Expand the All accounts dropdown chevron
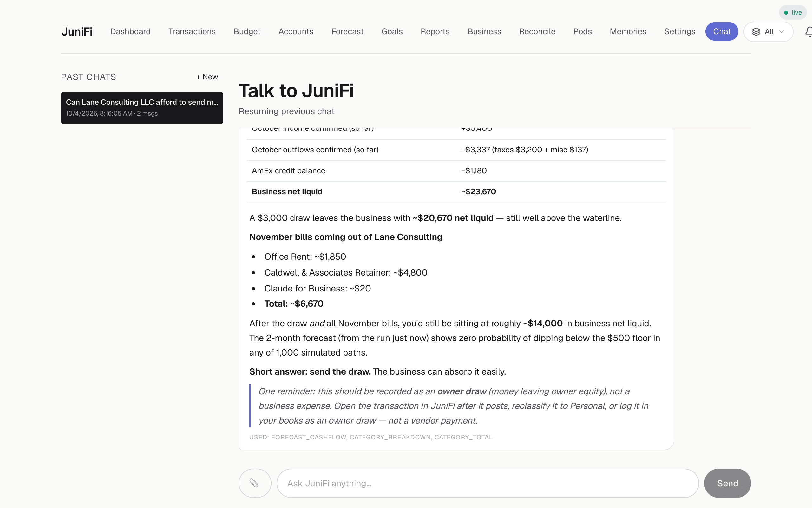Image resolution: width=812 pixels, height=508 pixels. [x=782, y=31]
